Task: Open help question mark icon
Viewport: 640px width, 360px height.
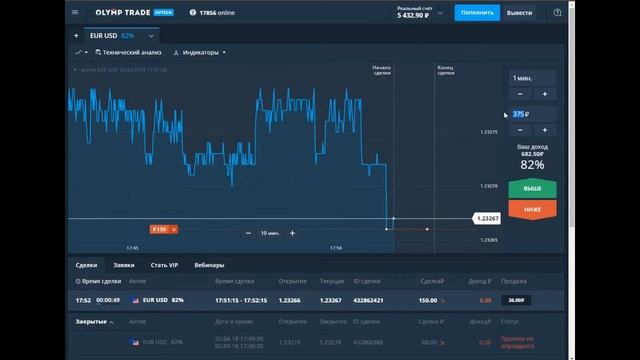Action: [x=557, y=13]
